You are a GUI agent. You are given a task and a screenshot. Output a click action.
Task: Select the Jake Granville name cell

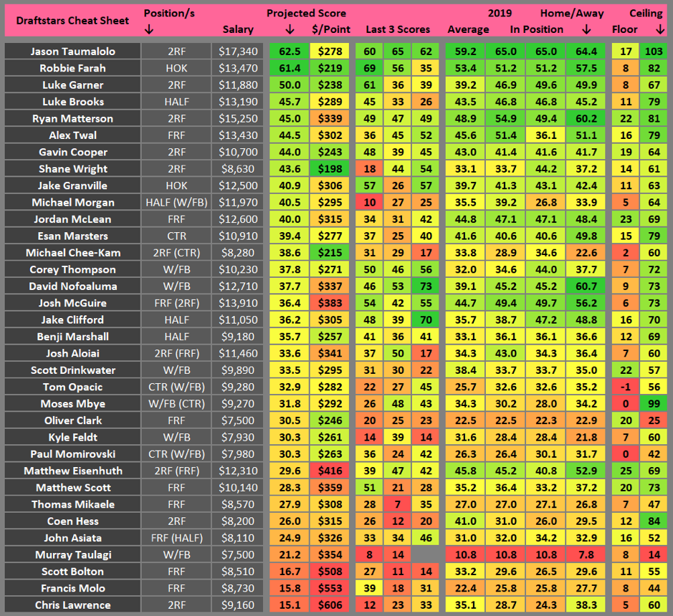click(72, 186)
